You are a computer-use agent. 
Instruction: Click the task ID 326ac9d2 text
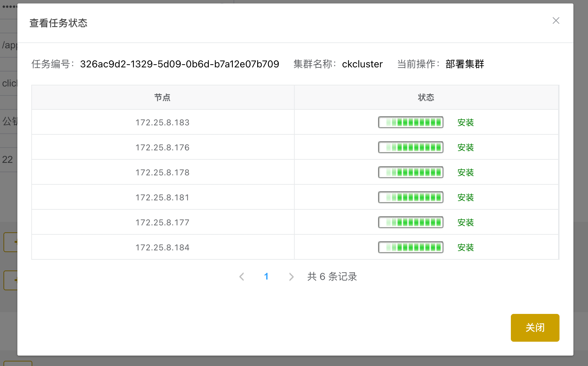pos(179,64)
